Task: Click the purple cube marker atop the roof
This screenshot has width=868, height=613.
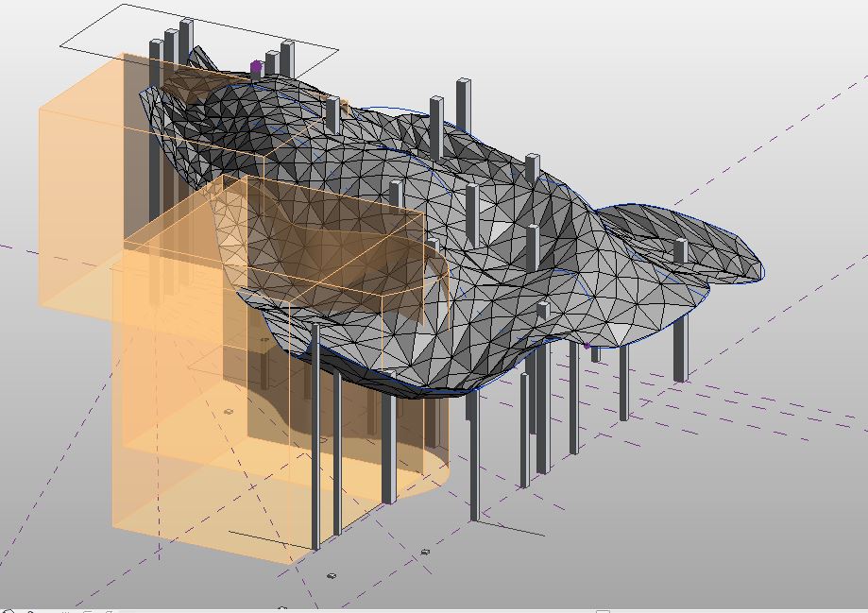Action: point(256,68)
